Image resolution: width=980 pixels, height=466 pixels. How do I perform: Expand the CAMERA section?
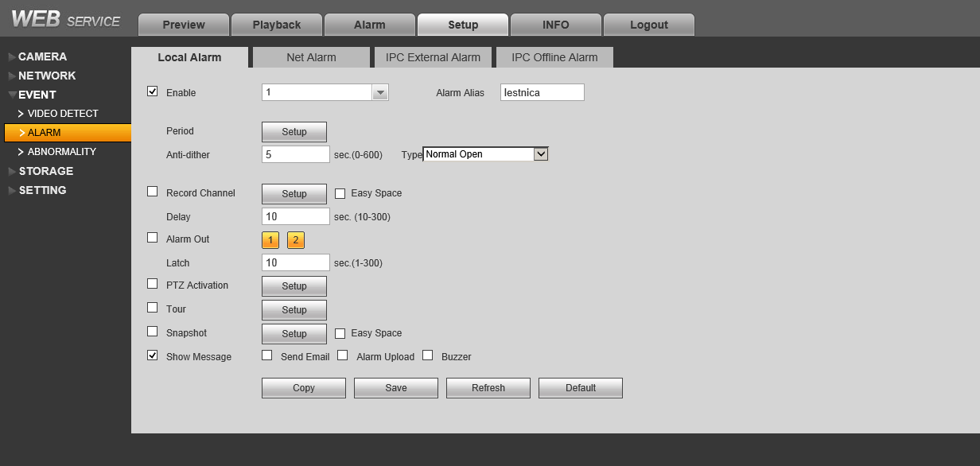tap(42, 56)
